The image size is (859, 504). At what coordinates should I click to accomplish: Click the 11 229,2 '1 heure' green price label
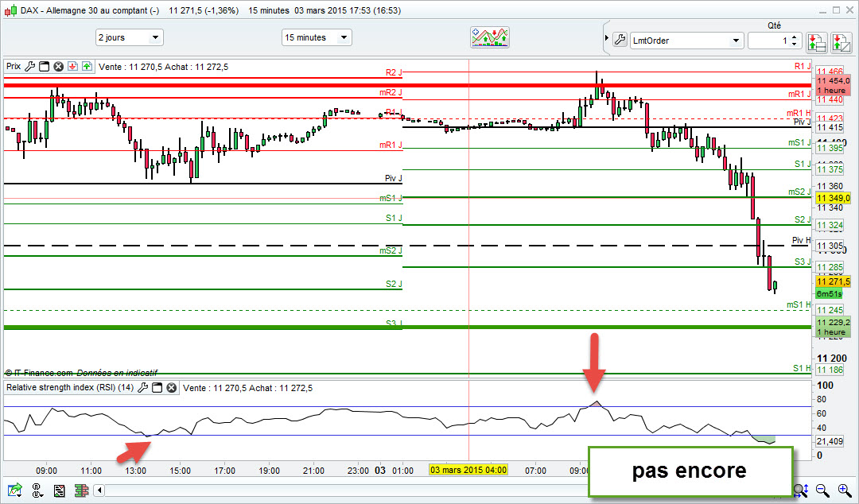(834, 327)
